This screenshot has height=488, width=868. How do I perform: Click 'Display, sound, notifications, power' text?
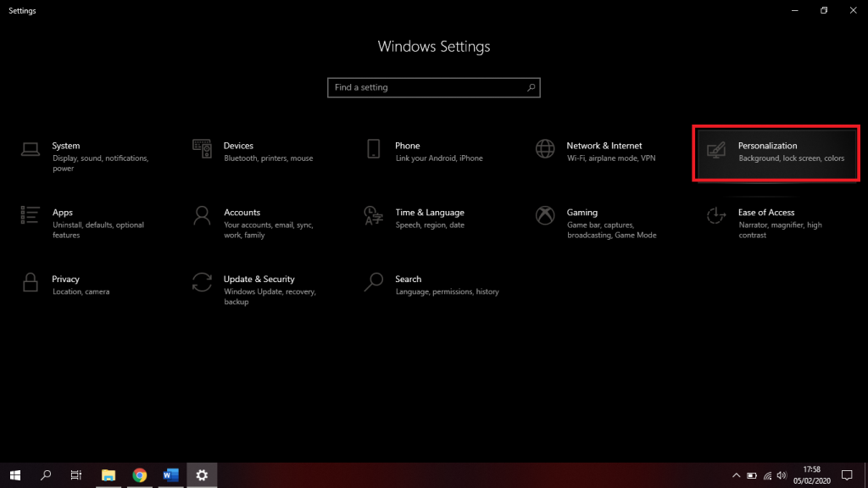pos(100,164)
